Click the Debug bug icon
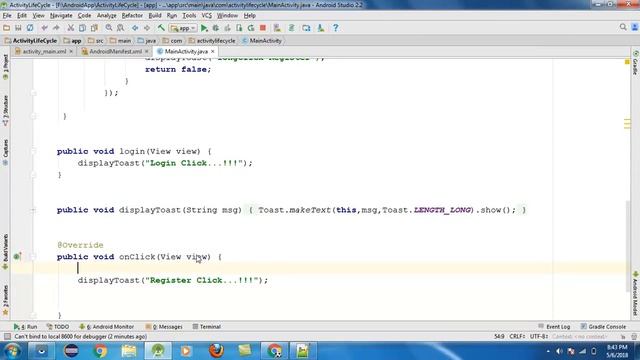This screenshot has width=640, height=360. coord(216,28)
